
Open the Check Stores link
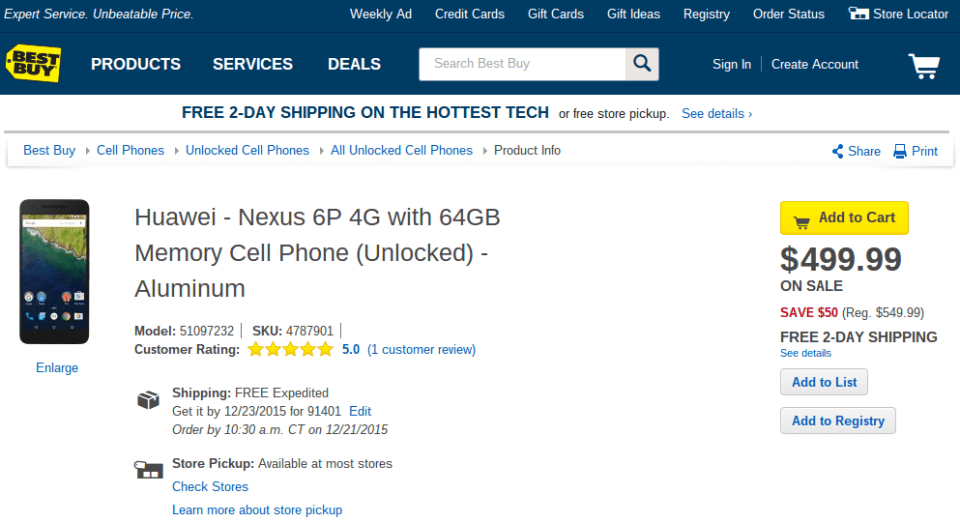[210, 487]
